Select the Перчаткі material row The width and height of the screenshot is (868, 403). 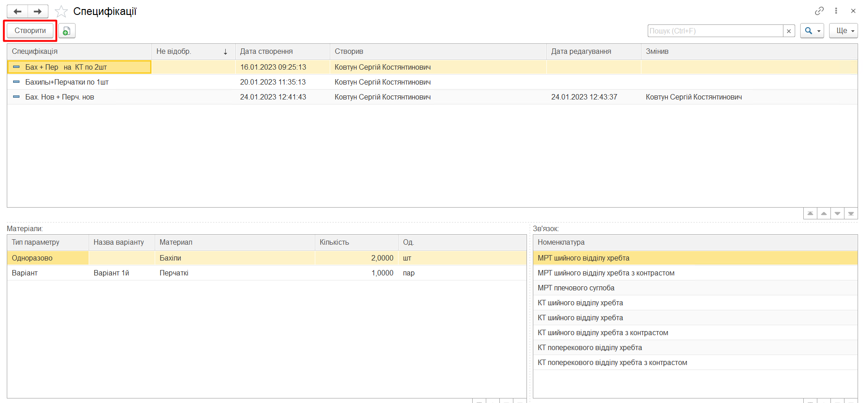point(174,273)
